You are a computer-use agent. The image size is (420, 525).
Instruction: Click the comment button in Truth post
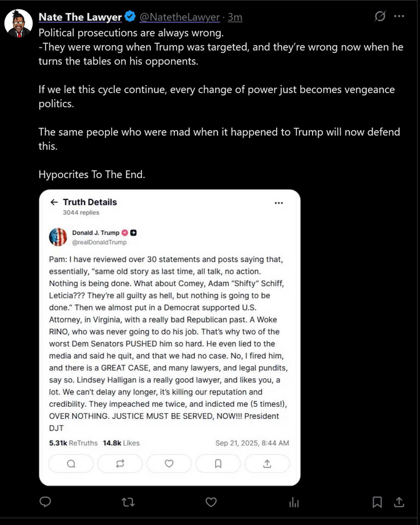click(71, 463)
